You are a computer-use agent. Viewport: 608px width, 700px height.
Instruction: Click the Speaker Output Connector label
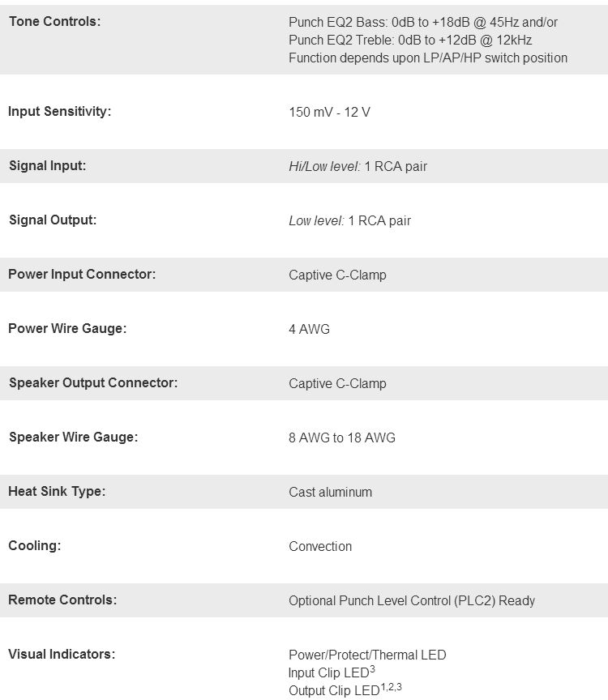point(92,383)
